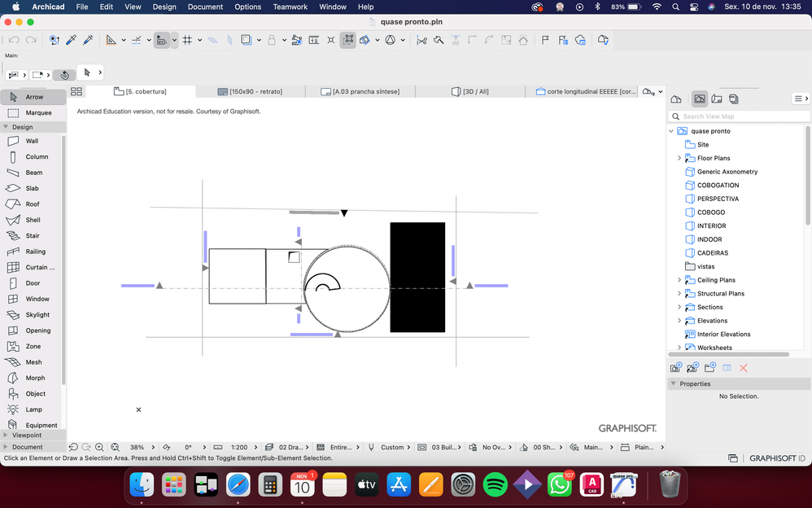
Task: Open the Publisher Sets in Navigator
Action: click(x=734, y=99)
